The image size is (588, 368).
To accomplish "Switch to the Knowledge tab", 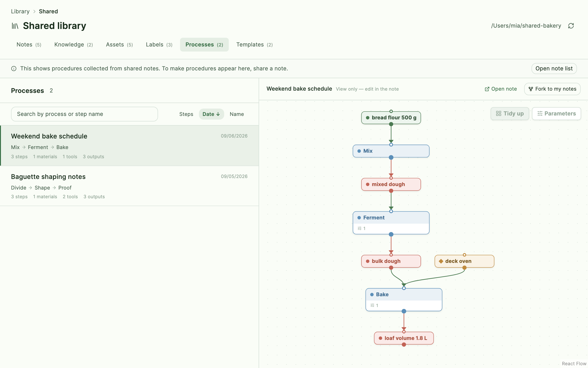I will tap(74, 45).
